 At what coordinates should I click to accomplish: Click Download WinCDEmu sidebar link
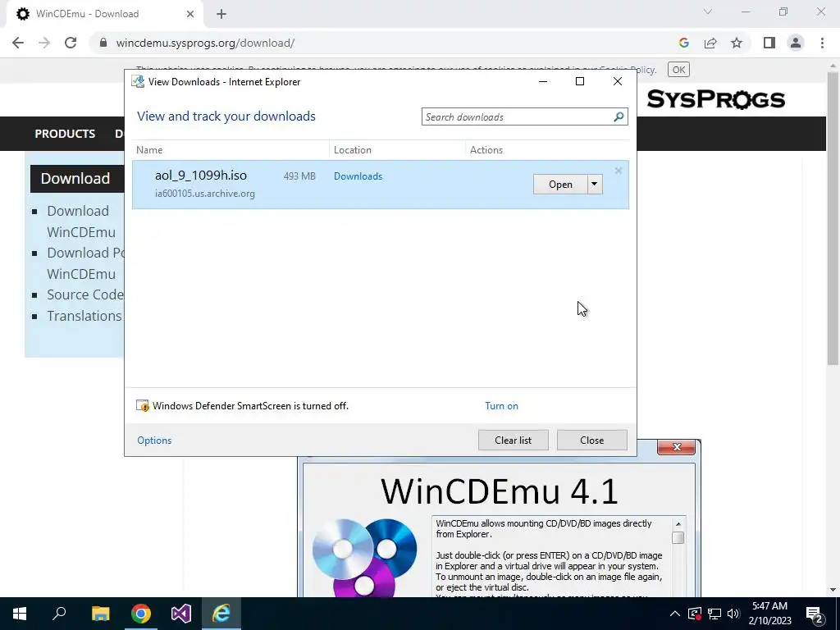click(81, 221)
